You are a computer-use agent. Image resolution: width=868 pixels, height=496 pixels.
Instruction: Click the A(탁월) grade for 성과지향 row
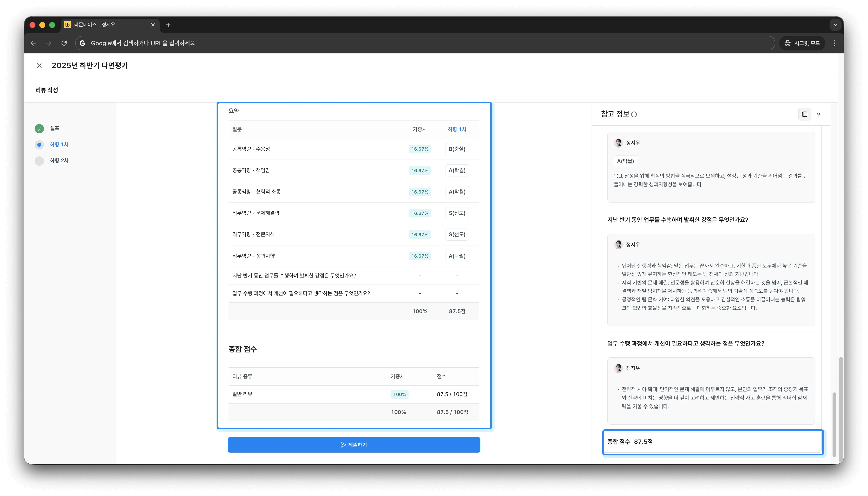(457, 256)
